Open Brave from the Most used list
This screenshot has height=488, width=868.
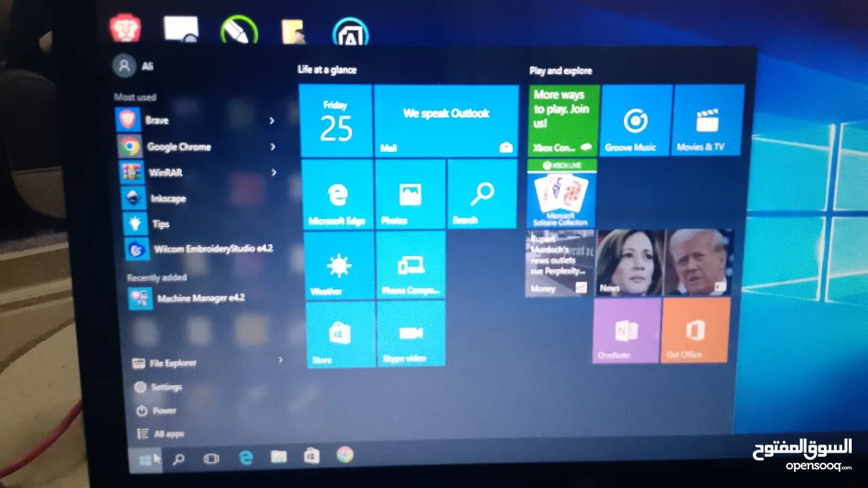click(x=197, y=120)
